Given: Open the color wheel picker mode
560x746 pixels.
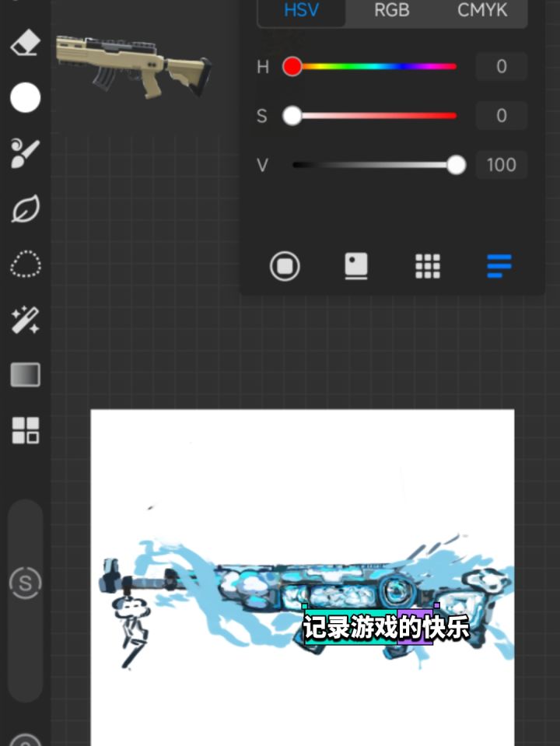Looking at the screenshot, I should coord(285,266).
